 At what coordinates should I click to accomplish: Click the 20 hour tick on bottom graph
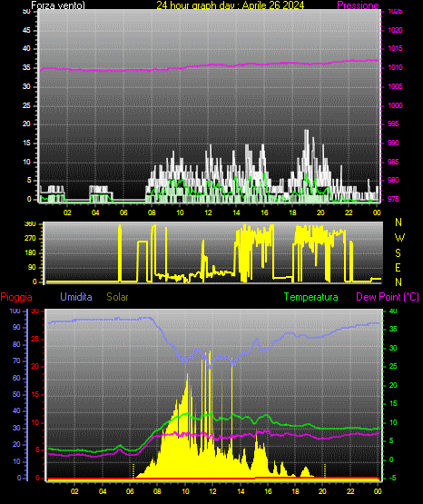322,491
